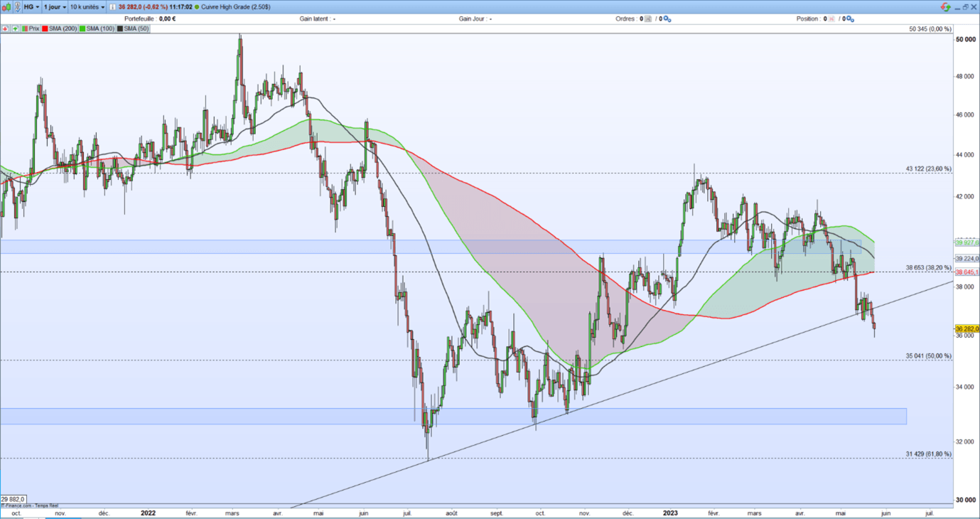The image size is (980, 519).
Task: Select the SMA (200) legend item
Action: (x=60, y=28)
